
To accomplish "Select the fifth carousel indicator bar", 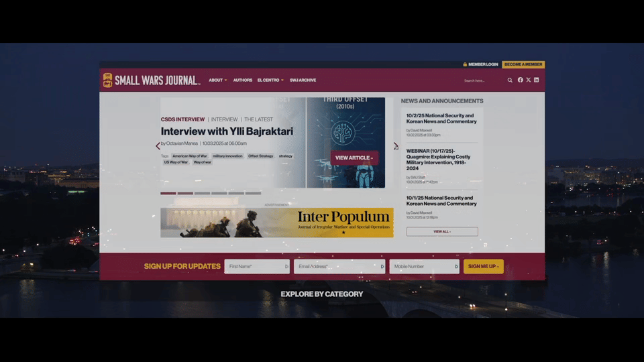I will [236, 193].
